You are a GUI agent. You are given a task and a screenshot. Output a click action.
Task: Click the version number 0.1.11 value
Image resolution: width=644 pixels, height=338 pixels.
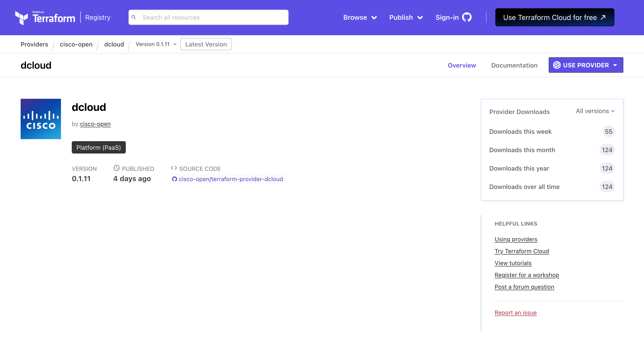[x=81, y=179]
